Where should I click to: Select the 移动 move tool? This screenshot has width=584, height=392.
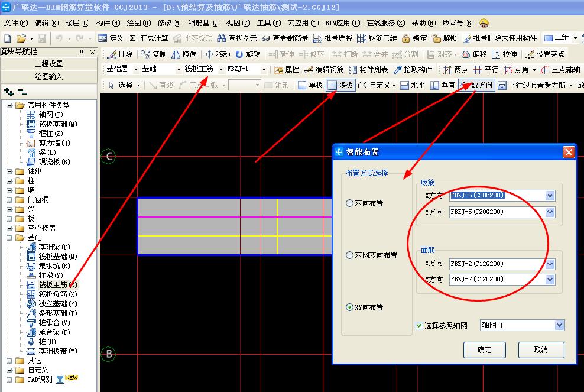click(x=218, y=54)
